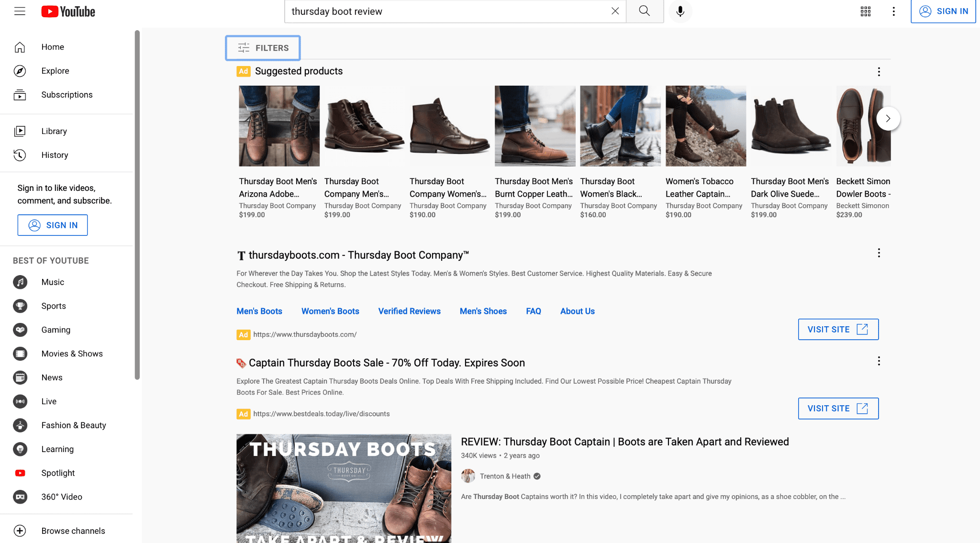Image resolution: width=980 pixels, height=543 pixels.
Task: Open Subscriptions in the sidebar
Action: (x=67, y=95)
